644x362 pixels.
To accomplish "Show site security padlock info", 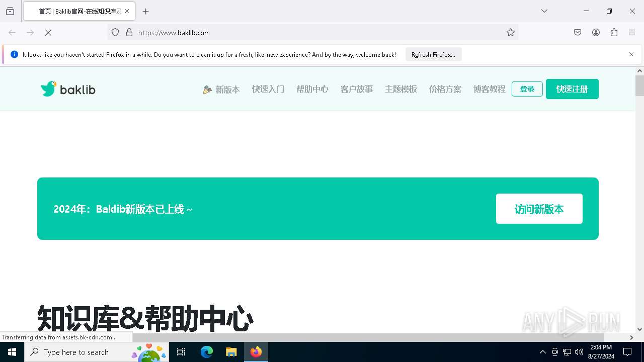I will [129, 33].
